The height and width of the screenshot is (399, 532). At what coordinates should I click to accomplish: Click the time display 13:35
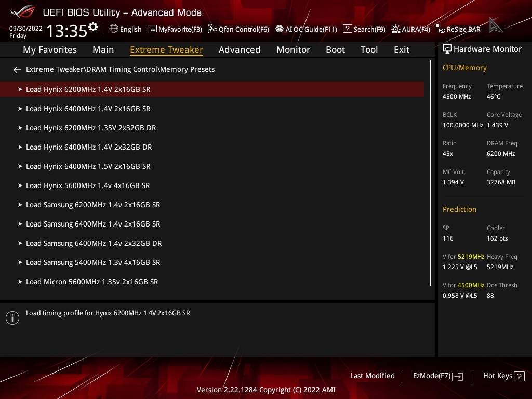click(67, 31)
